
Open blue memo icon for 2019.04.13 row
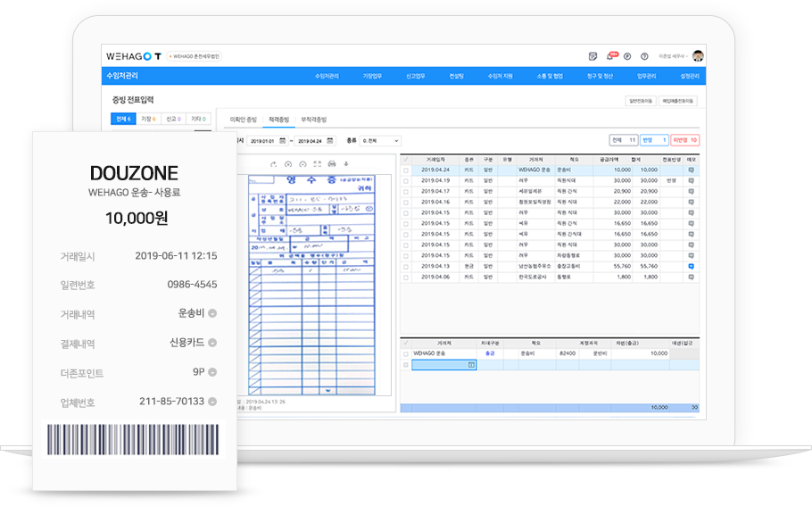[691, 266]
